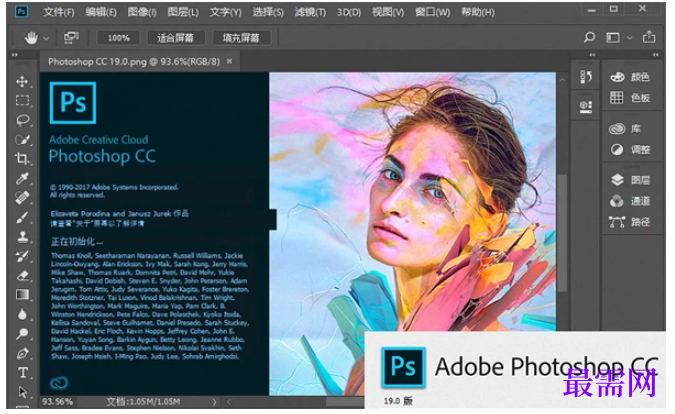Select the Horizontal Type tool

click(x=22, y=373)
